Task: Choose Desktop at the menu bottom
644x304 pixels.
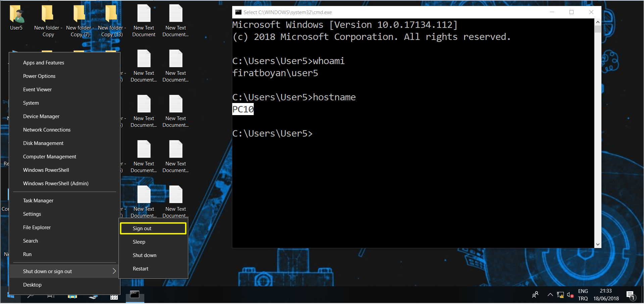Action: click(x=64, y=285)
